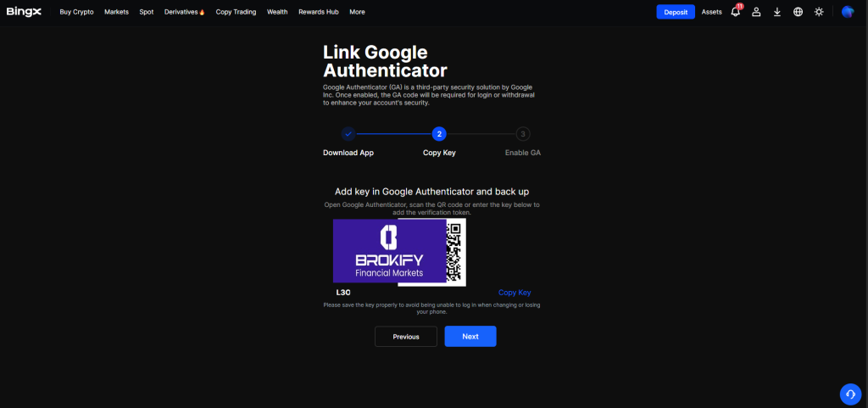Click the Next button
This screenshot has width=868, height=408.
coord(470,337)
